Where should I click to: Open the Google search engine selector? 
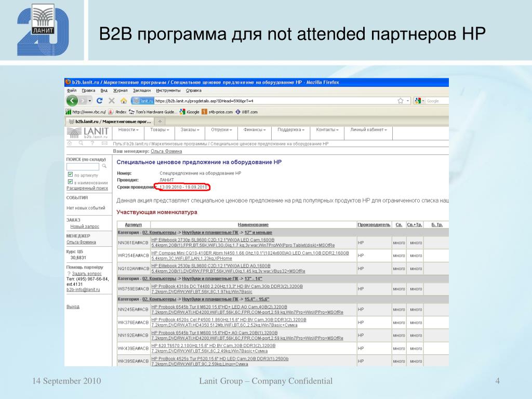point(420,101)
